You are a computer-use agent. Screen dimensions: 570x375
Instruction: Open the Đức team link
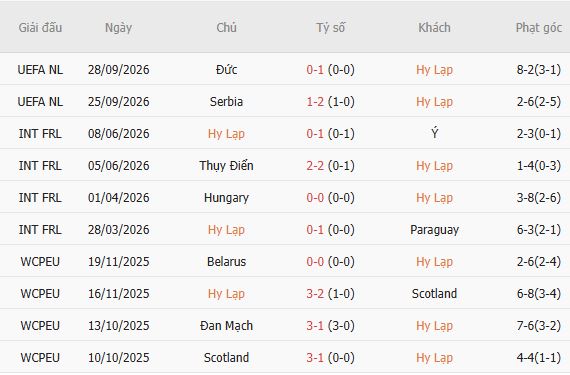point(226,69)
